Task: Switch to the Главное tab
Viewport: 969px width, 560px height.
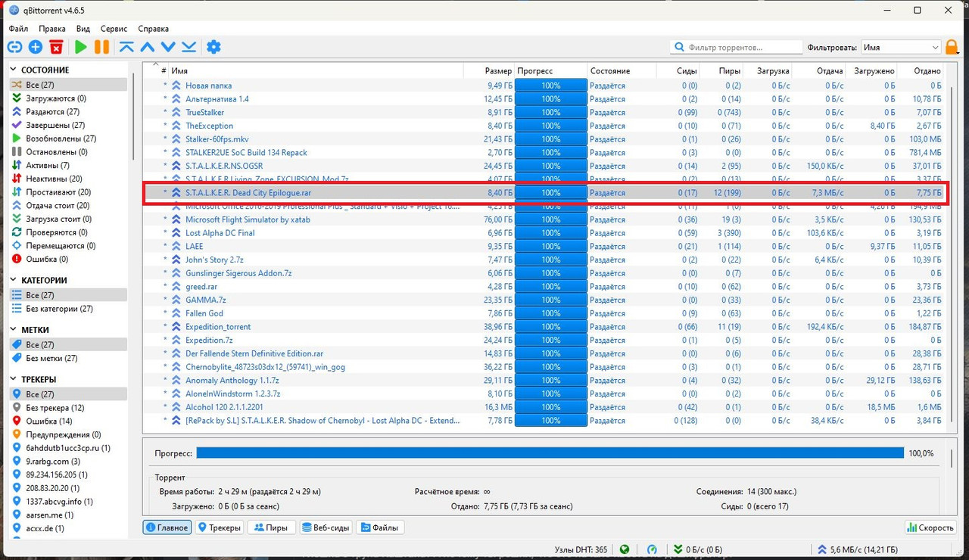Action: pyautogui.click(x=167, y=527)
